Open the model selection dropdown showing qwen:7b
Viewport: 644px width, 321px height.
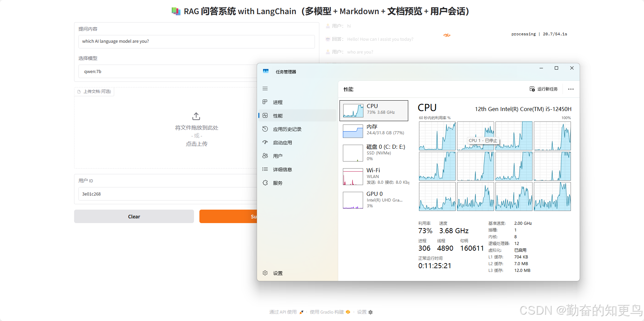pyautogui.click(x=168, y=71)
